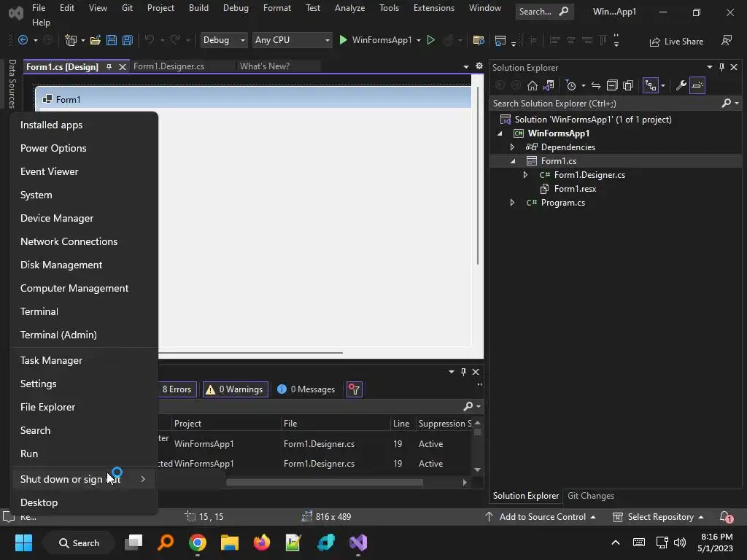This screenshot has width=747, height=560.
Task: Click Add to Source Control button
Action: tap(541, 517)
